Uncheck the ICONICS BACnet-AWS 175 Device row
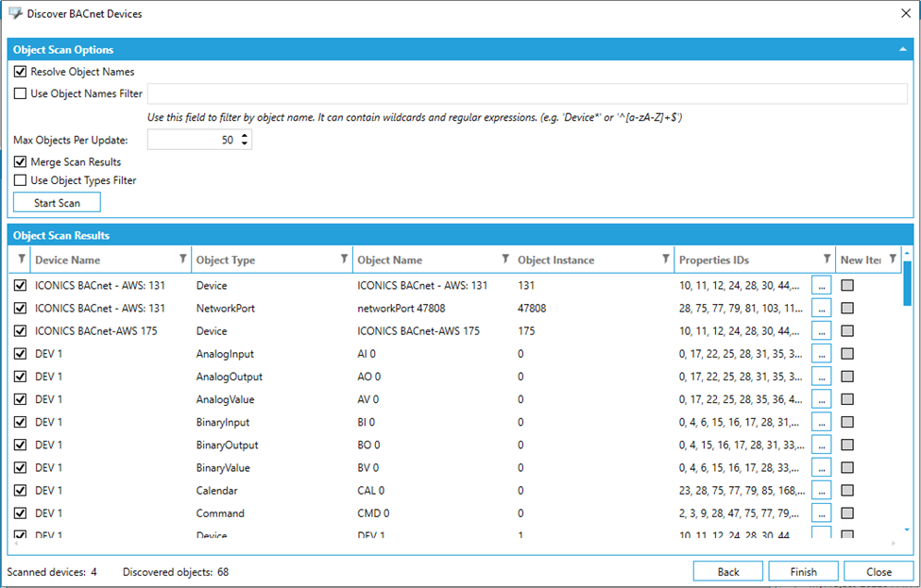Viewport: 921px width, 588px height. pyautogui.click(x=20, y=331)
